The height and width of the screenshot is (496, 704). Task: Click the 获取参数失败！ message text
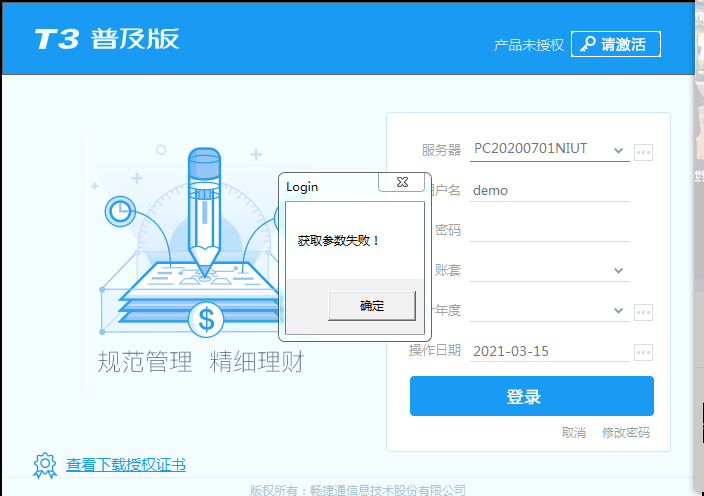pos(339,241)
